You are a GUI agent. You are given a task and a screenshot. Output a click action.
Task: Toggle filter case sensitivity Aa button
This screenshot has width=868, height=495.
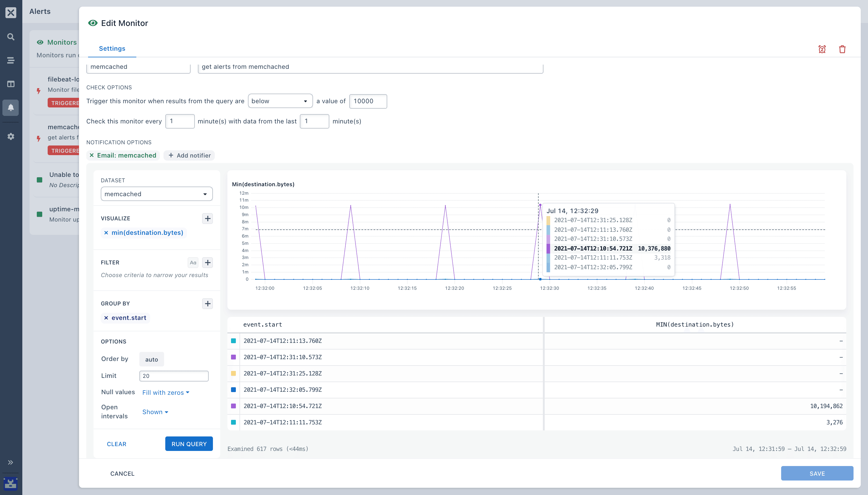(x=193, y=263)
